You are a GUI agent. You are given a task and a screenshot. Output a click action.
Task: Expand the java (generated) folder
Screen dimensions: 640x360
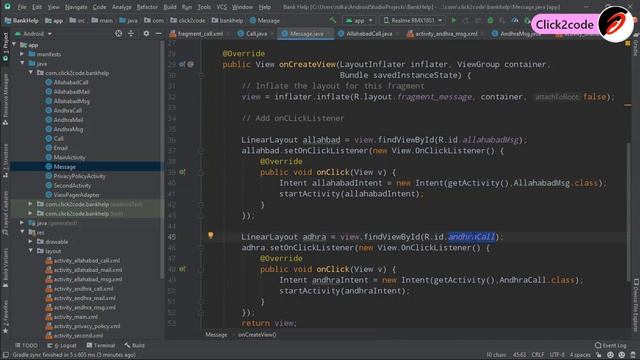22,222
